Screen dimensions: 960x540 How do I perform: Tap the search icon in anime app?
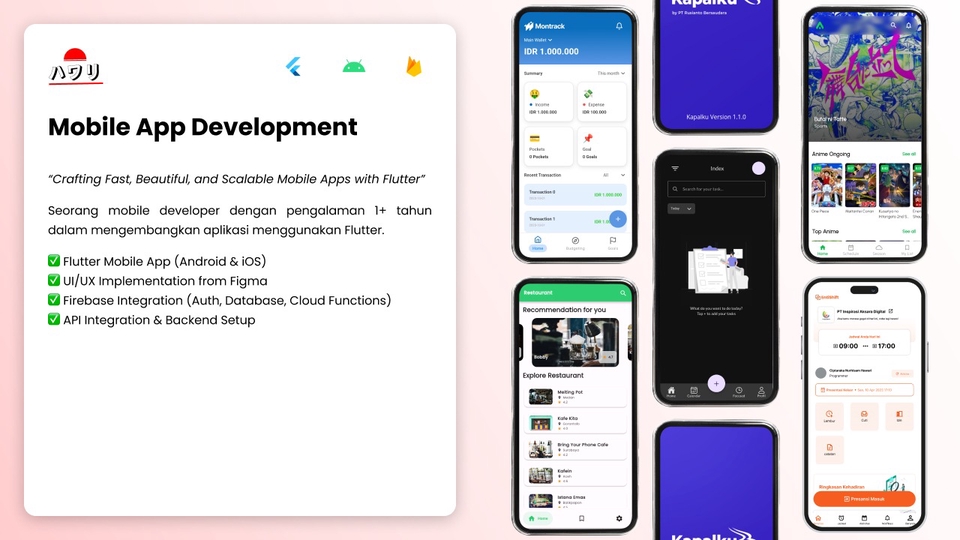pyautogui.click(x=893, y=25)
